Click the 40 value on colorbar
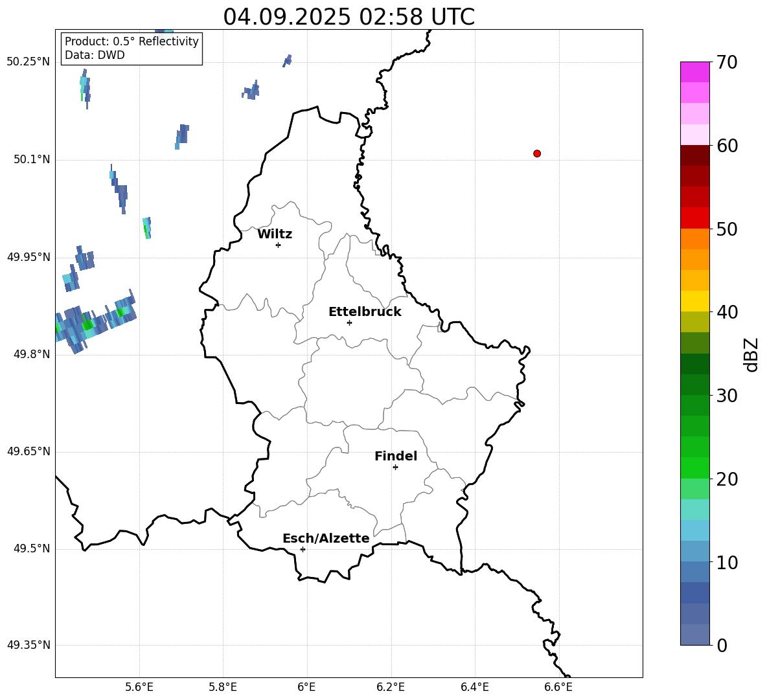 click(726, 312)
